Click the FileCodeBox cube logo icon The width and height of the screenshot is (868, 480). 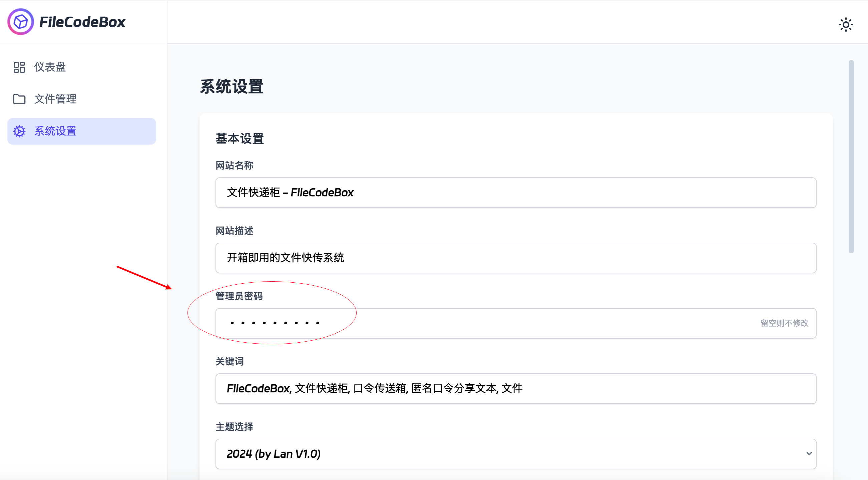[21, 22]
